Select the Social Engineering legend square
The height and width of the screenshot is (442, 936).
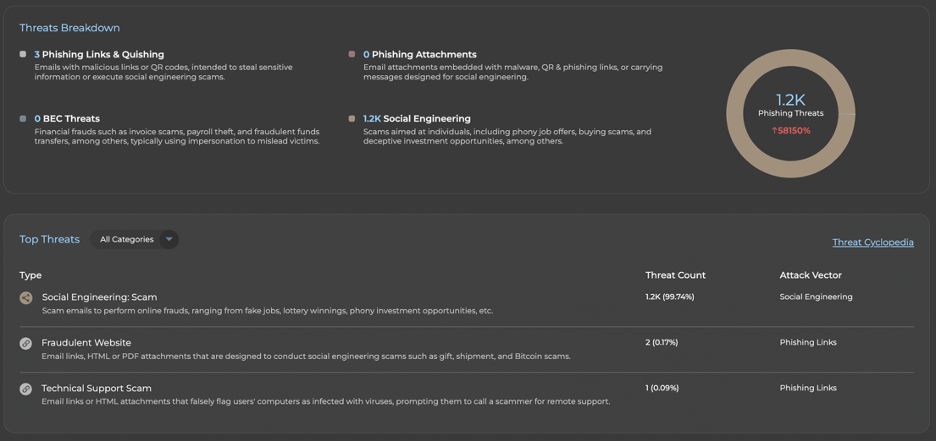[x=352, y=118]
